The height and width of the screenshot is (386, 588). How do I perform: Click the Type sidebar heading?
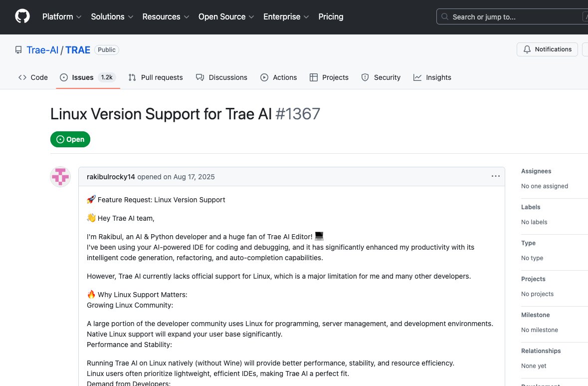click(528, 243)
